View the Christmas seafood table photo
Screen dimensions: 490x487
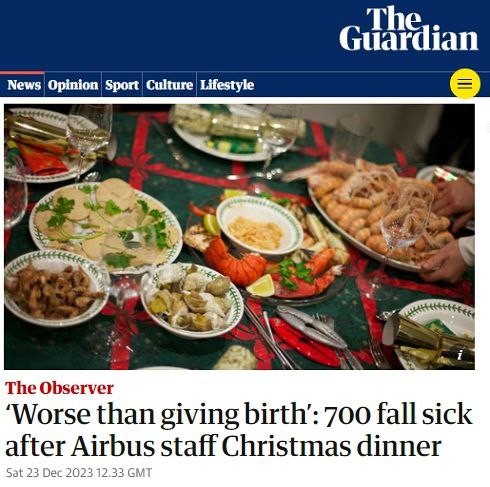239,237
